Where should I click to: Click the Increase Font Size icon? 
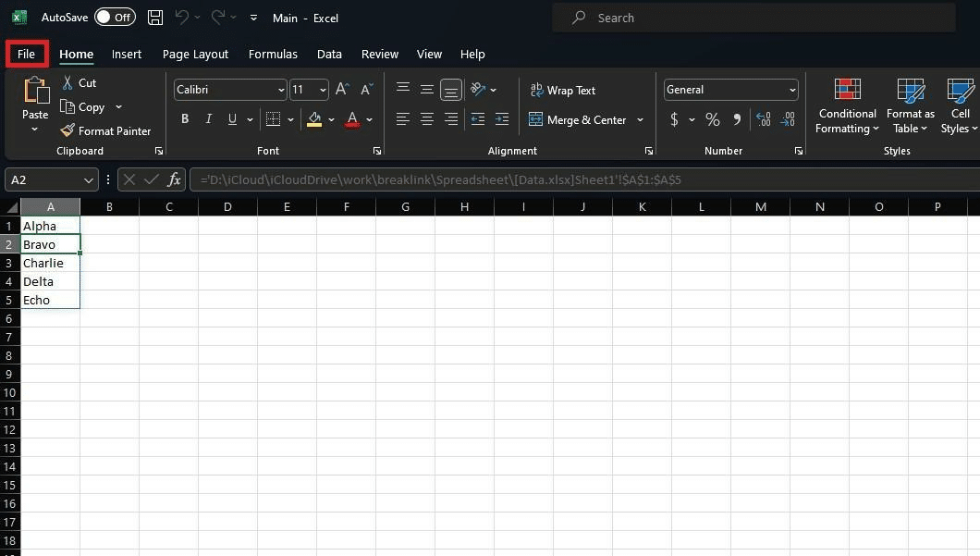pyautogui.click(x=342, y=90)
